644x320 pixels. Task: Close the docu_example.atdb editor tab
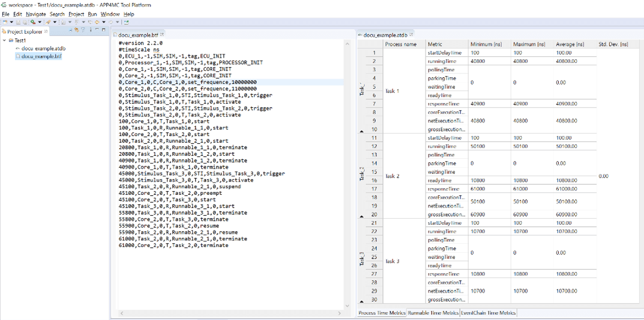point(411,35)
